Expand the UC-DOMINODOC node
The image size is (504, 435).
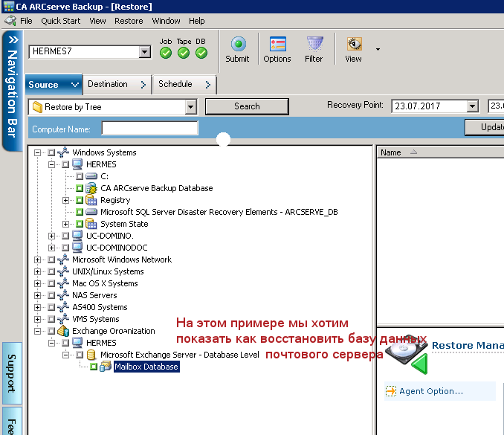(51, 248)
